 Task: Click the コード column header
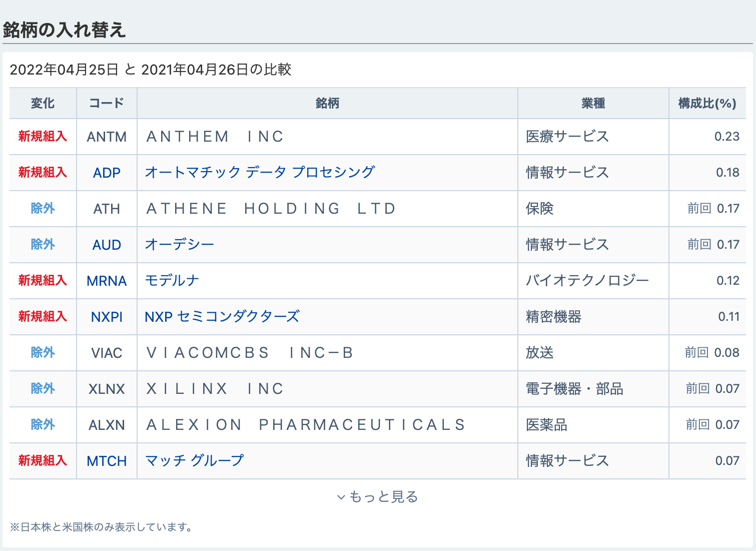click(107, 104)
